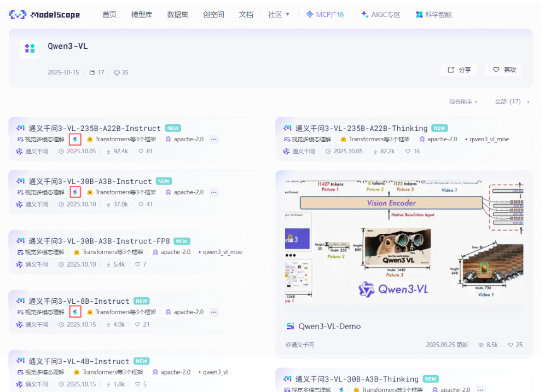Screen dimensions: 545x392
Task: Click the 2025-10-15 collection date text
Action: tap(63, 72)
